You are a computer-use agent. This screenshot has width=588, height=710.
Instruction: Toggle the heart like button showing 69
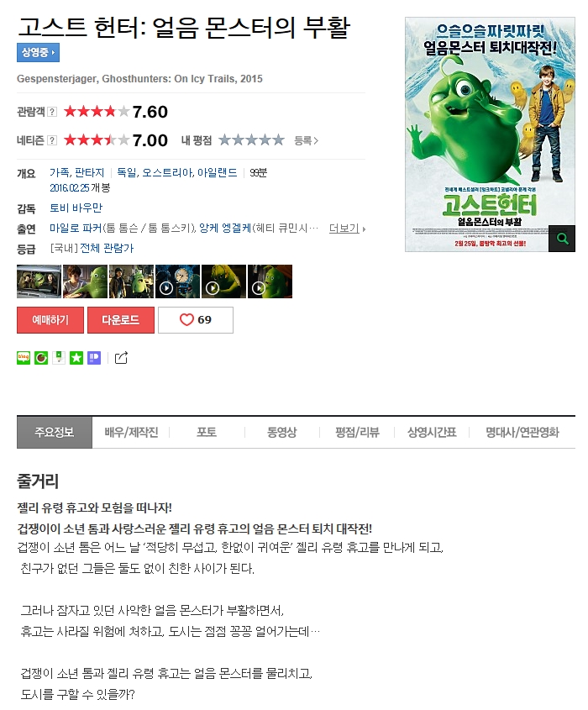[x=196, y=320]
